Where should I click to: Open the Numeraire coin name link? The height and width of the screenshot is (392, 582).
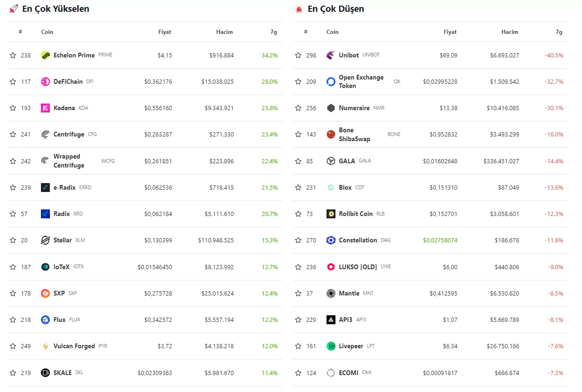tap(354, 108)
